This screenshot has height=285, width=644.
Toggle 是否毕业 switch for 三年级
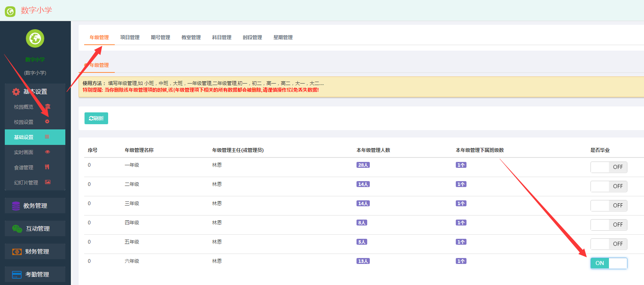(x=609, y=206)
